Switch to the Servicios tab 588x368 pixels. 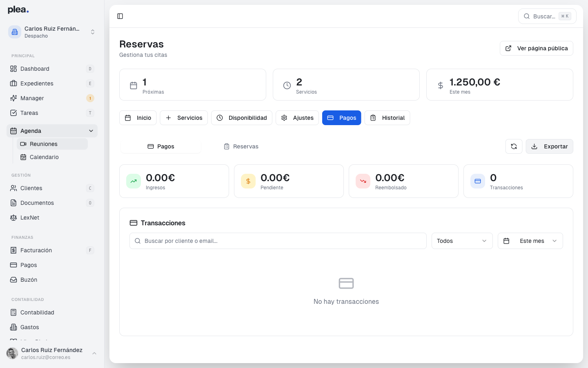pos(184,118)
